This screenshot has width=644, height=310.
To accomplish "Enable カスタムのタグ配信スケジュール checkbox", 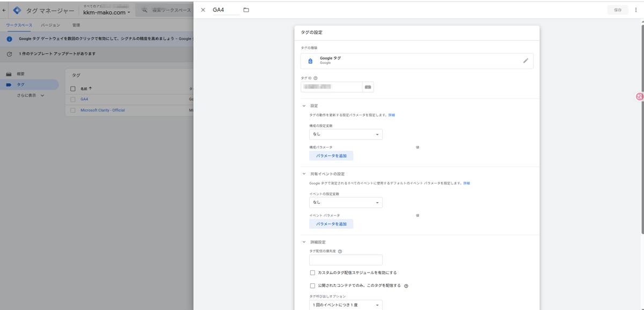I will [x=313, y=272].
